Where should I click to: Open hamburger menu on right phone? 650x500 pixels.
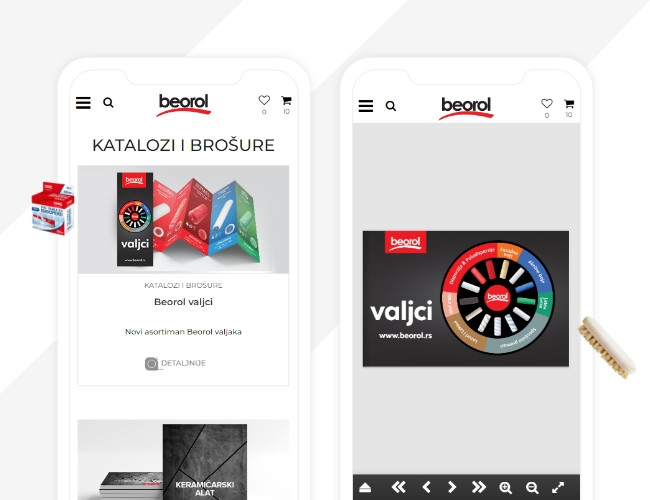366,106
